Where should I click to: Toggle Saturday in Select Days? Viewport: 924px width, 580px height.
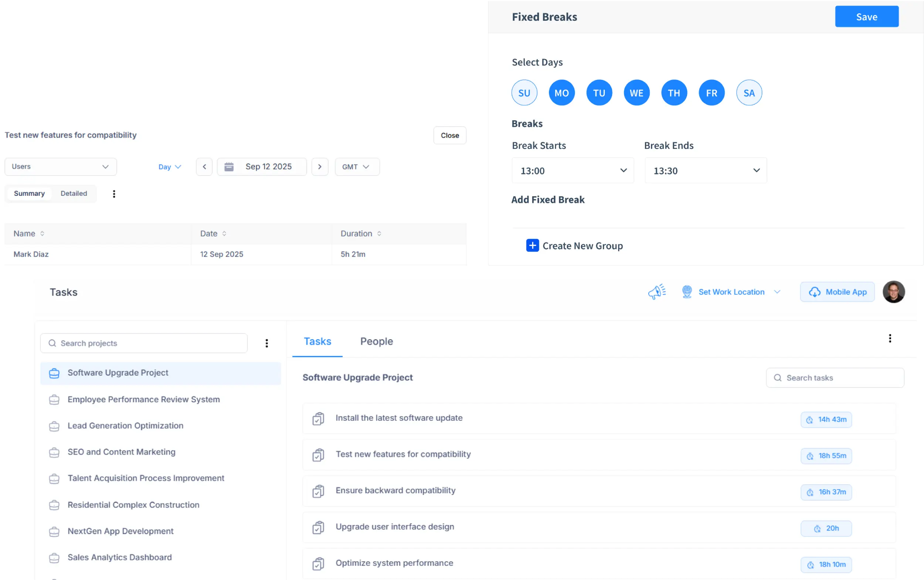749,92
